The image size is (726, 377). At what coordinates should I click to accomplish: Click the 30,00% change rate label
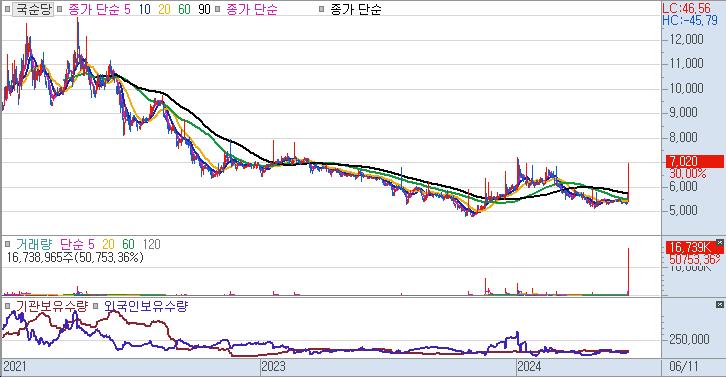click(x=688, y=174)
